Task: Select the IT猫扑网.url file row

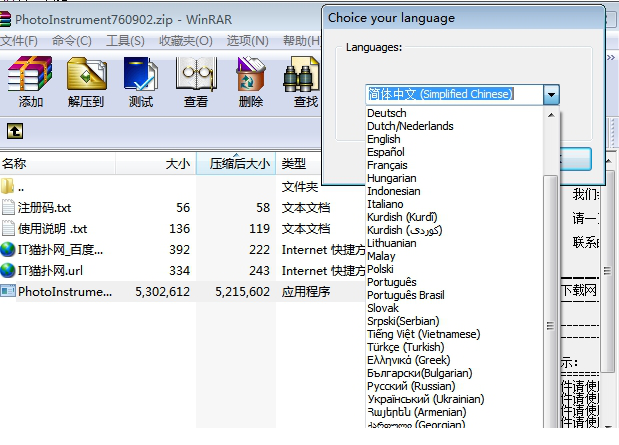Action: click(182, 270)
